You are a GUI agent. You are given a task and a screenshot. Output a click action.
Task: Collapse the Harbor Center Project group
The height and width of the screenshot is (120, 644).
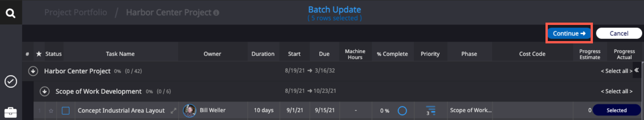click(33, 71)
